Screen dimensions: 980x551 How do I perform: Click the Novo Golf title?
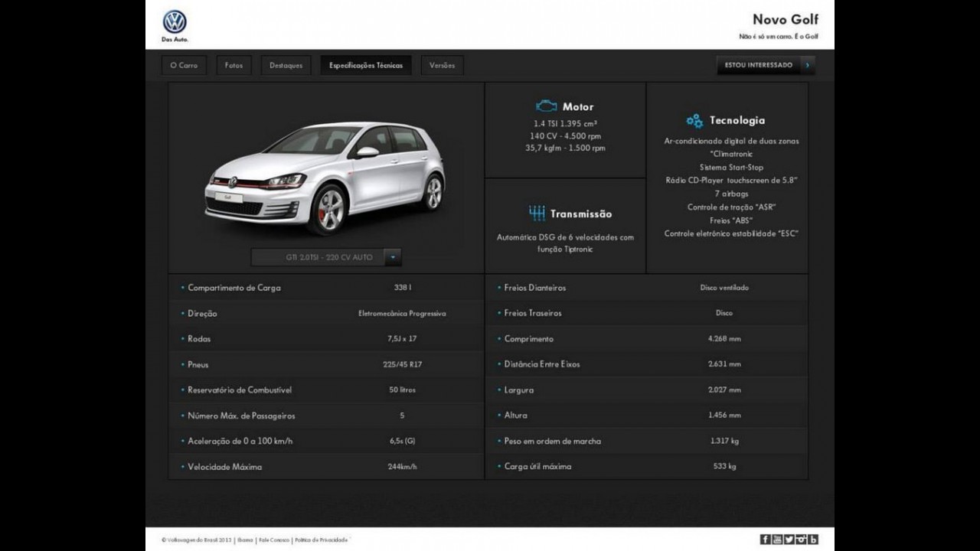click(x=785, y=20)
